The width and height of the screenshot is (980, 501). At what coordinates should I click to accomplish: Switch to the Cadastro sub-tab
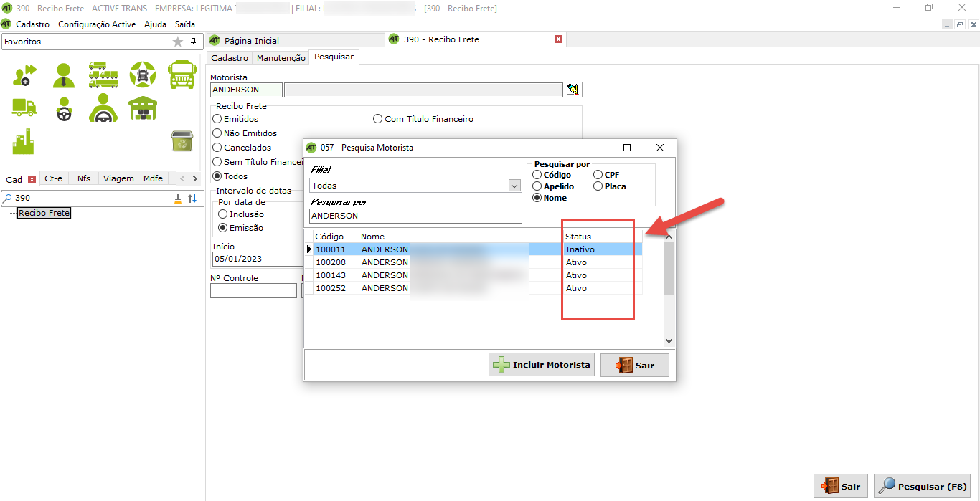coord(230,58)
